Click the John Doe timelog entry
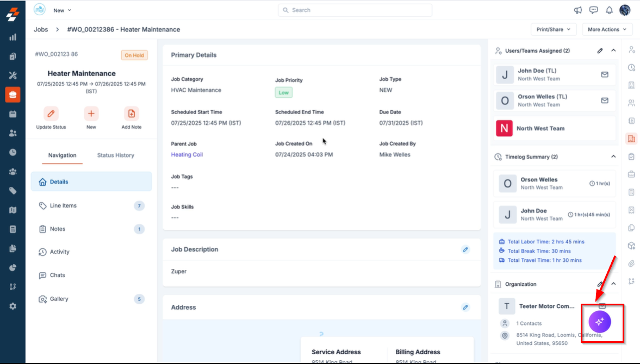640x364 pixels. (x=555, y=215)
